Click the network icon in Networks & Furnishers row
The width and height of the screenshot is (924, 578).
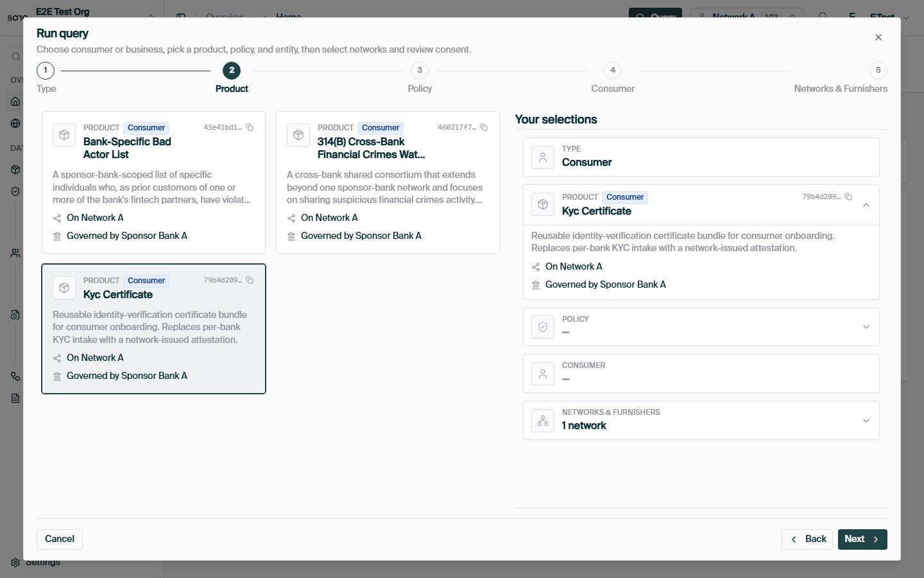pyautogui.click(x=543, y=421)
